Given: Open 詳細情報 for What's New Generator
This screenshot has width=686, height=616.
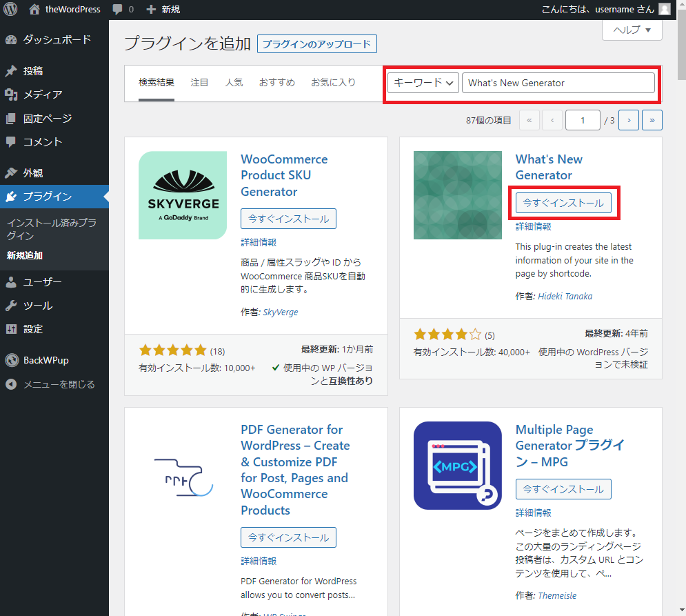Looking at the screenshot, I should (534, 226).
